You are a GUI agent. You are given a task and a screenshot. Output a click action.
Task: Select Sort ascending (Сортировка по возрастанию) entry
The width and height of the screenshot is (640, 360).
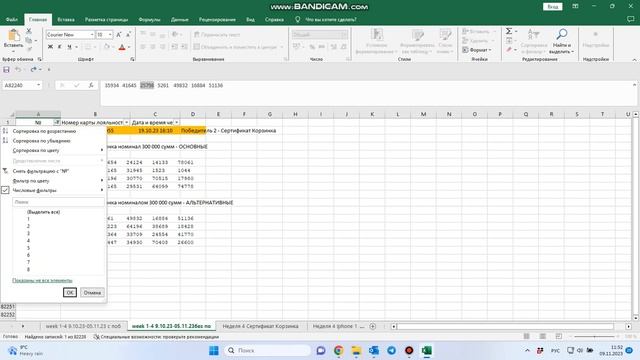44,131
